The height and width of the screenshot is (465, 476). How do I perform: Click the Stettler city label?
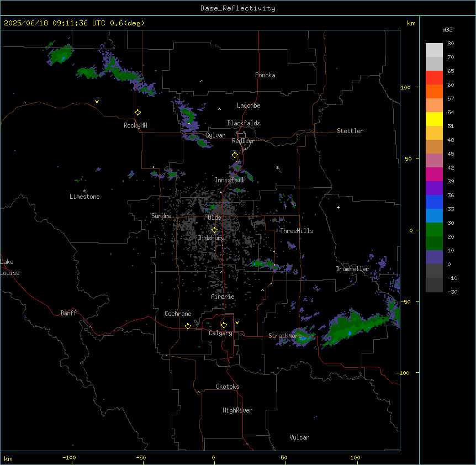click(350, 131)
